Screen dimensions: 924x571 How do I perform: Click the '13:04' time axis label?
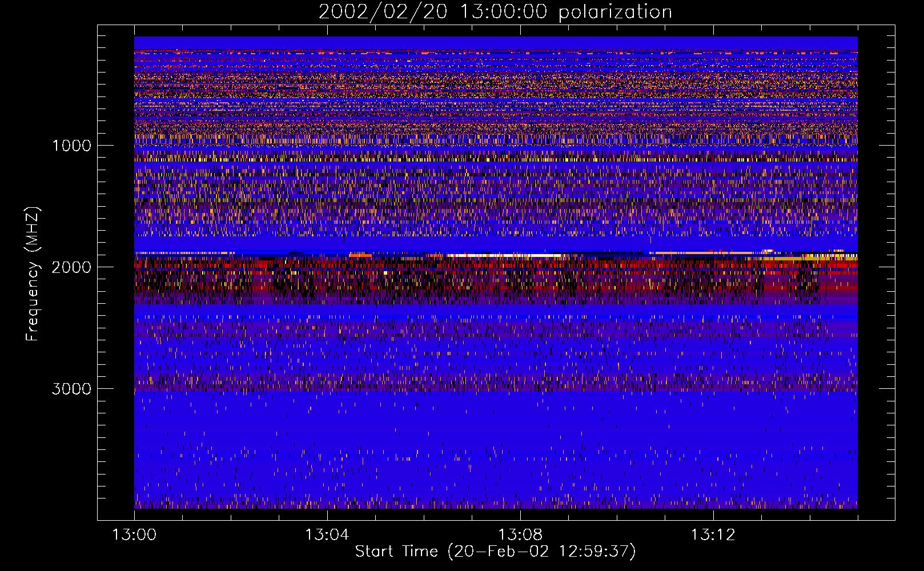click(x=327, y=535)
